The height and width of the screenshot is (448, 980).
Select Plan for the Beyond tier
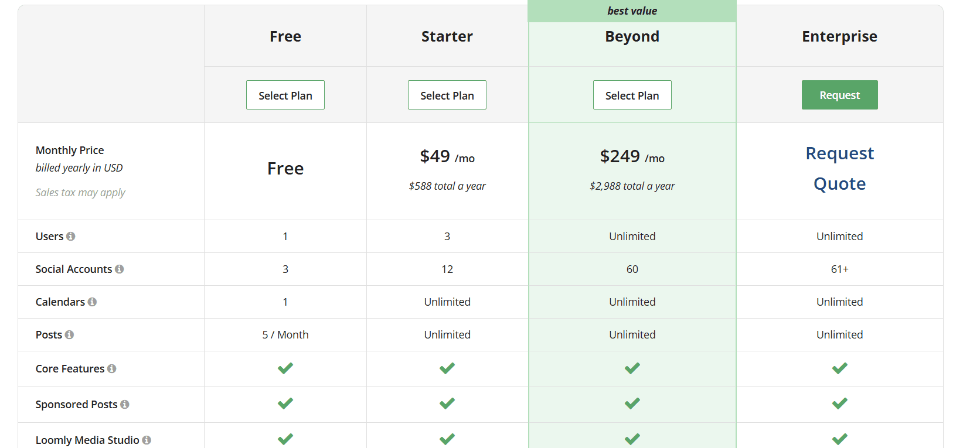click(x=632, y=94)
